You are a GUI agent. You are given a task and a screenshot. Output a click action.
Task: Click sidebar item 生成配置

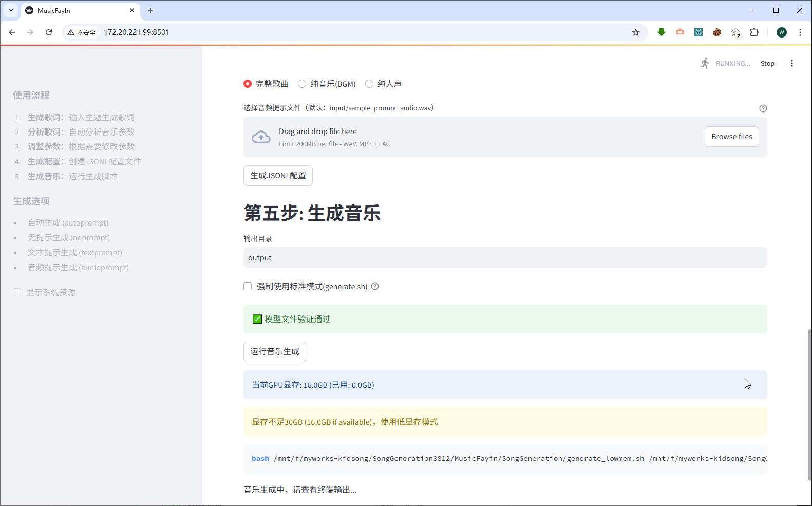(x=84, y=161)
